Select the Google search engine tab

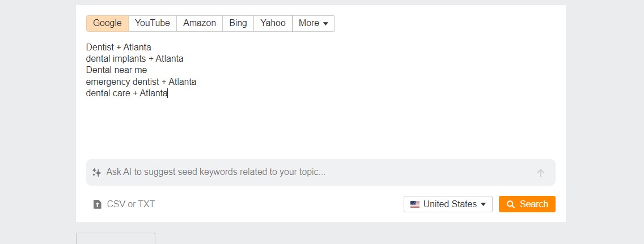click(107, 23)
